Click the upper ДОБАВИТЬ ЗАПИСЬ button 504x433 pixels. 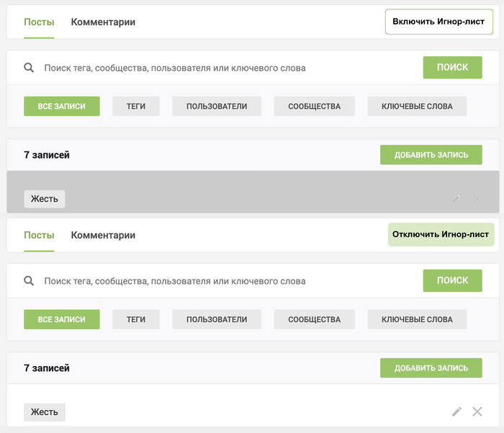pos(431,155)
